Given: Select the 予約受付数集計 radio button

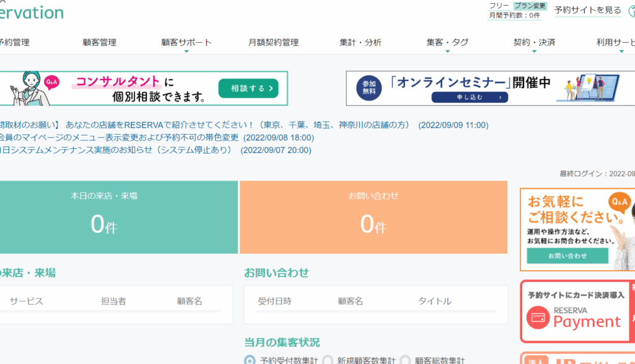Looking at the screenshot, I should (250, 360).
